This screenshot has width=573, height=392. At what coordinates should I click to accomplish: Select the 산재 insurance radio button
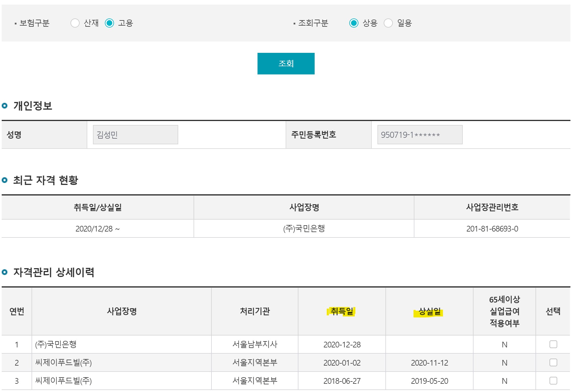(x=75, y=23)
